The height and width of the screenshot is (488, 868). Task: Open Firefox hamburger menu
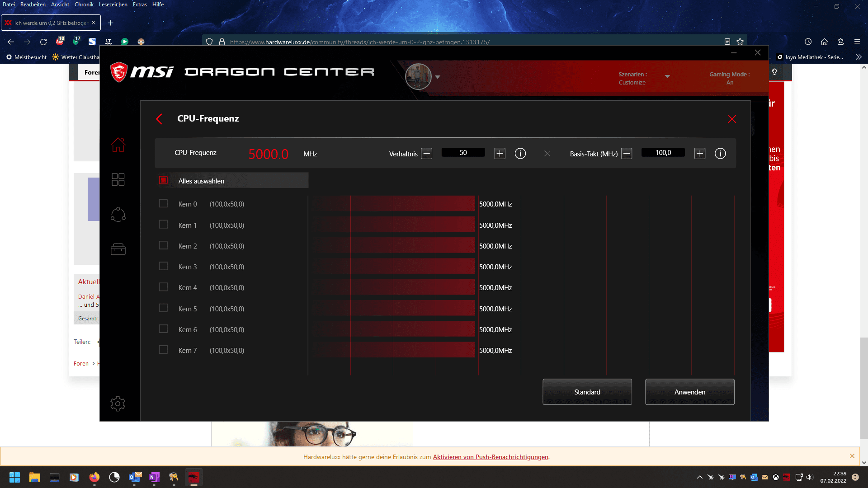click(x=857, y=42)
